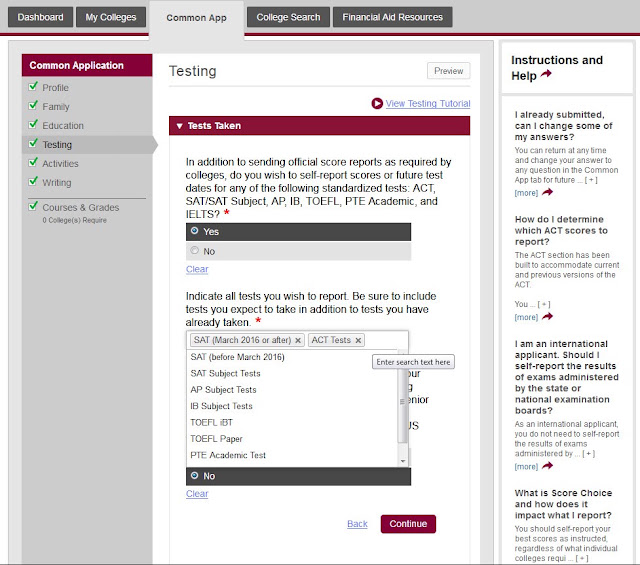Open the Dashboard tab
The width and height of the screenshot is (640, 565).
coord(40,17)
